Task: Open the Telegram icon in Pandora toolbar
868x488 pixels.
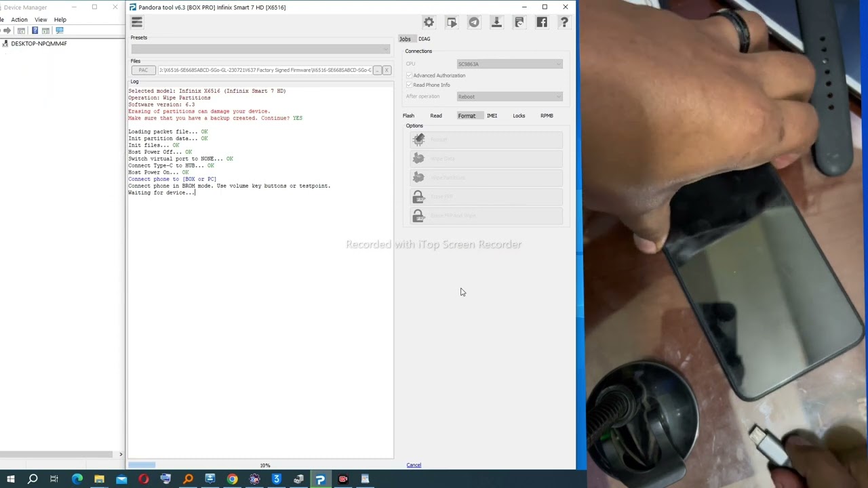Action: [x=474, y=22]
